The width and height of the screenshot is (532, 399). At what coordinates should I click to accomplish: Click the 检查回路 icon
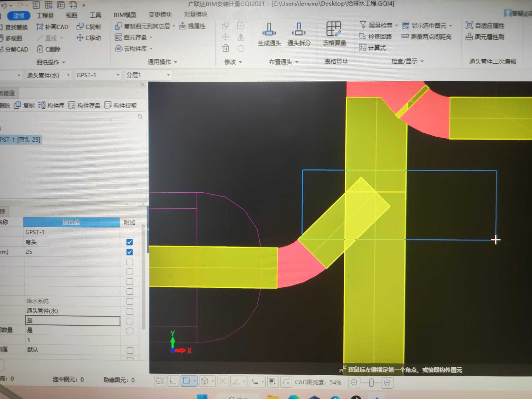click(x=362, y=36)
